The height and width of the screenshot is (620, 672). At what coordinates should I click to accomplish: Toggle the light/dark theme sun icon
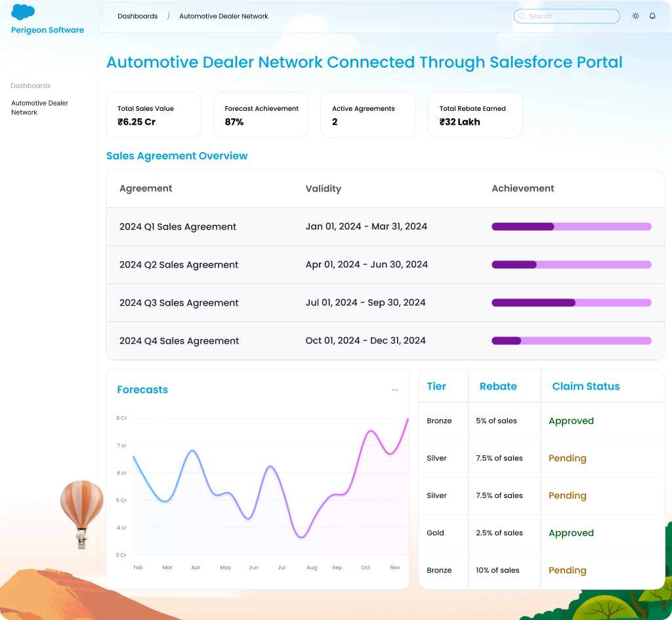[x=635, y=16]
